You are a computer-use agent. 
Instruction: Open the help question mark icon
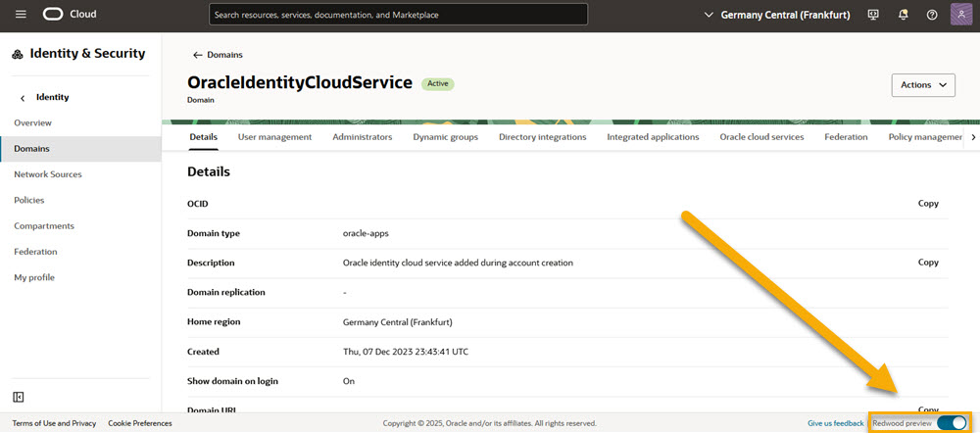[932, 15]
